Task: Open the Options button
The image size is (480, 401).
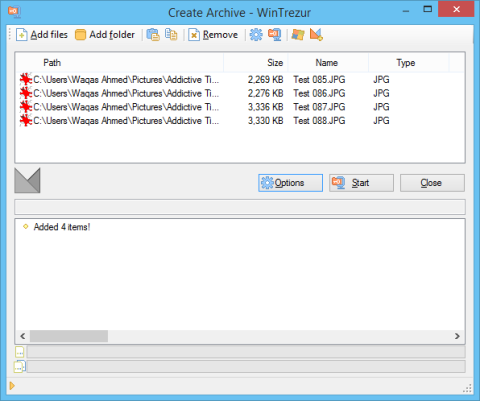Action: [x=290, y=183]
